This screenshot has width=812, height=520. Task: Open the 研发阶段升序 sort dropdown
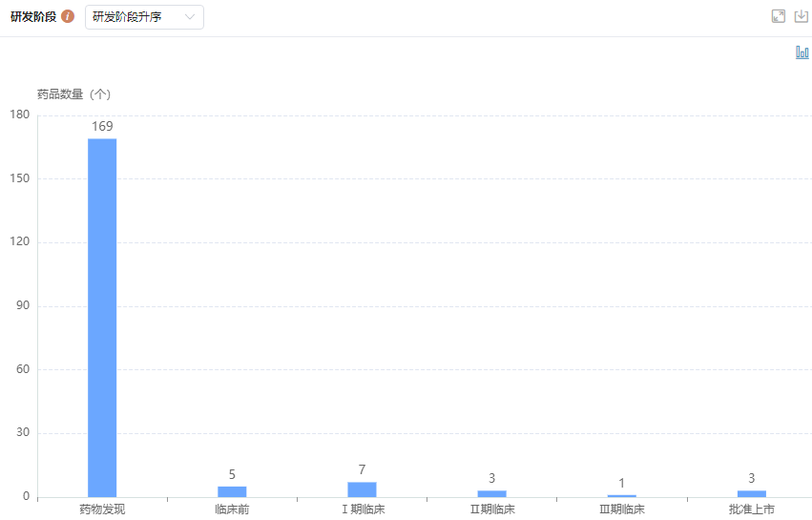click(144, 17)
